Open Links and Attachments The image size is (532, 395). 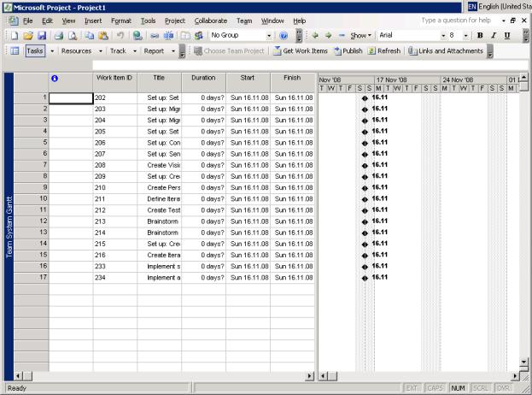446,51
